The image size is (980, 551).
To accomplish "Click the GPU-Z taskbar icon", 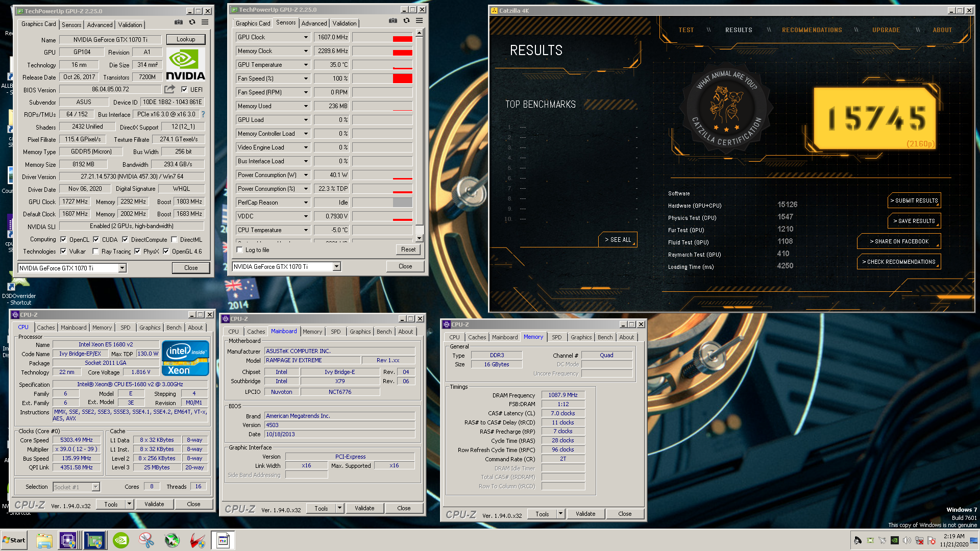I will (94, 540).
